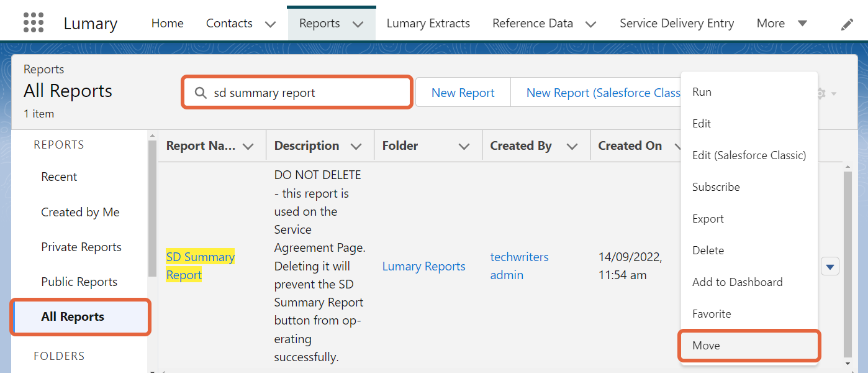Click the '1 item' count text
Screen dimensions: 868x373
[38, 114]
